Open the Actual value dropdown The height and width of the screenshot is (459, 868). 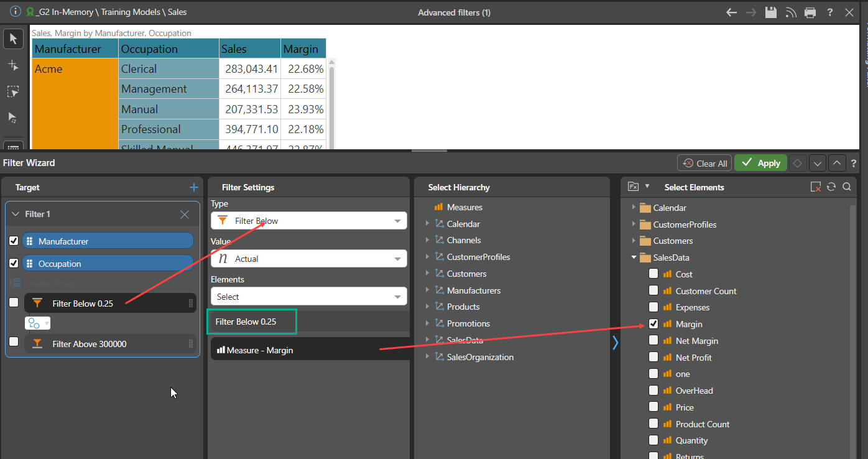[309, 259]
